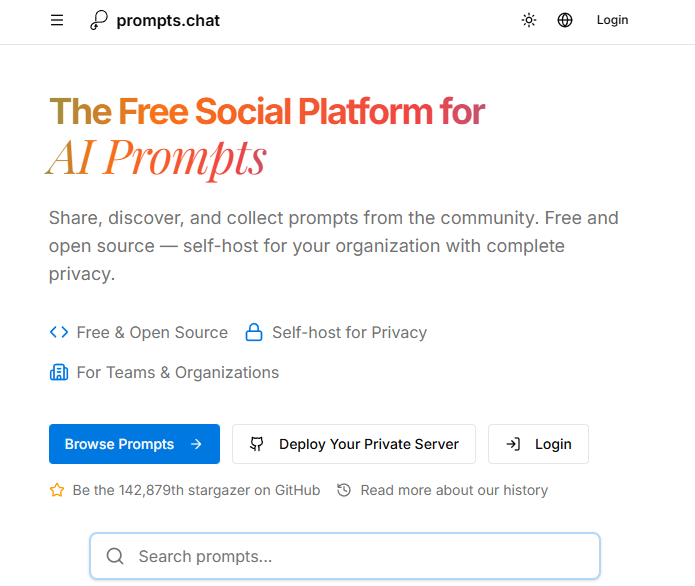Click Login in the top header
This screenshot has width=695, height=586.
pos(612,20)
